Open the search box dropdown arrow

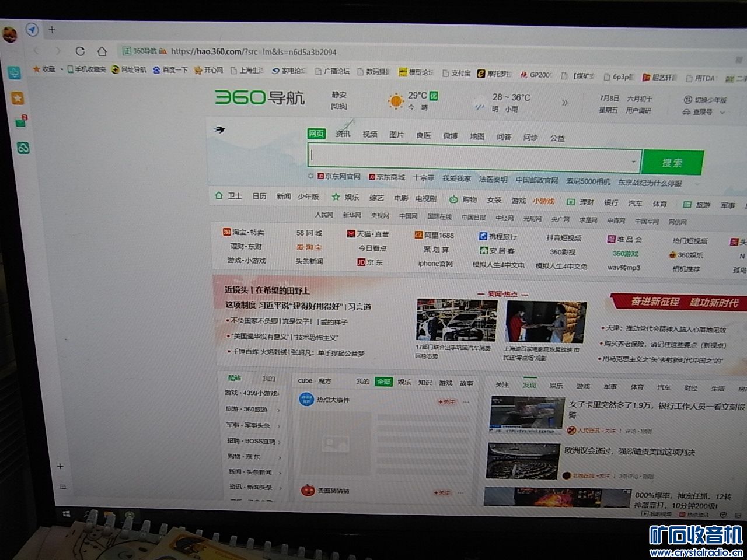pyautogui.click(x=634, y=162)
